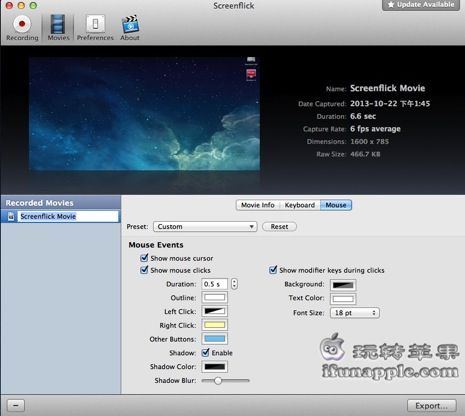Click the Duration 0.5 s field
This screenshot has width=465, height=416.
(214, 284)
